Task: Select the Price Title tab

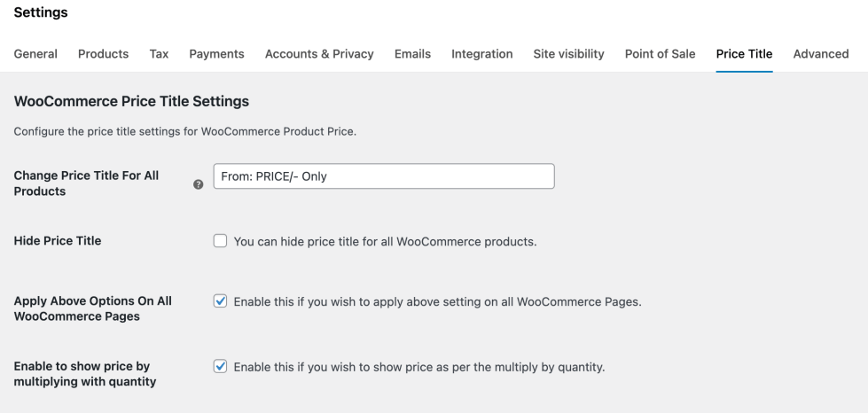Action: click(x=744, y=54)
